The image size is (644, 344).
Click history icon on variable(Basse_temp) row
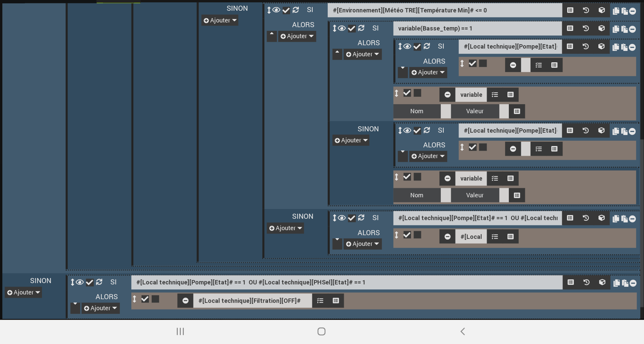(x=586, y=28)
